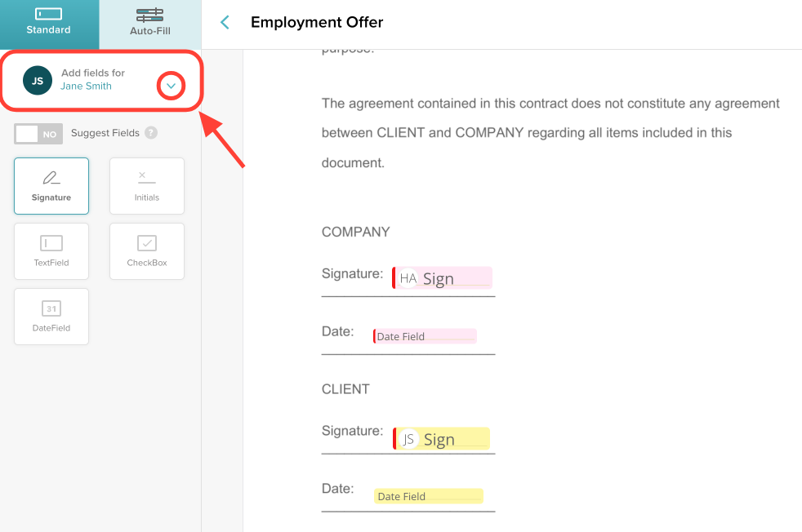Click the Suggest Fields help question mark
The height and width of the screenshot is (532, 802).
point(151,133)
